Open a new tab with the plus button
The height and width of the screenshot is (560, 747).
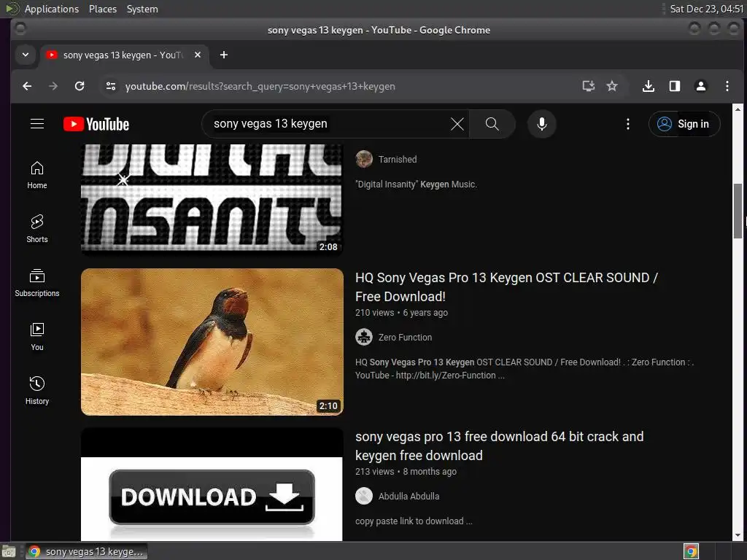224,55
